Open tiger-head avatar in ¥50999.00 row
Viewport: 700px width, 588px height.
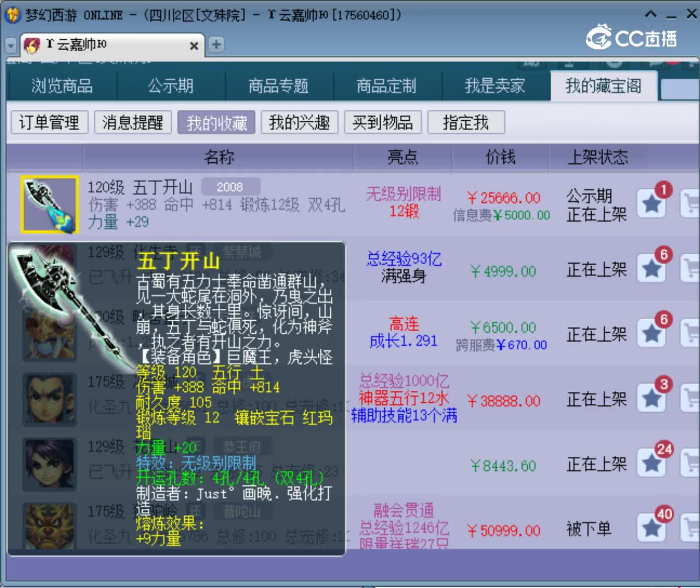tap(49, 527)
